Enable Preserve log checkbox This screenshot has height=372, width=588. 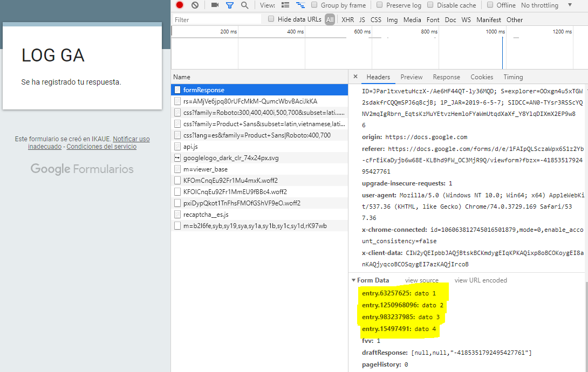coord(379,5)
